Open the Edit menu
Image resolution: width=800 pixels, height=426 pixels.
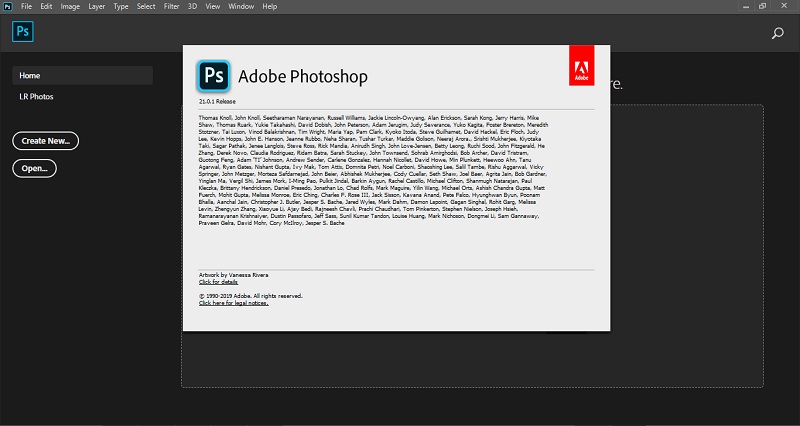pos(46,7)
